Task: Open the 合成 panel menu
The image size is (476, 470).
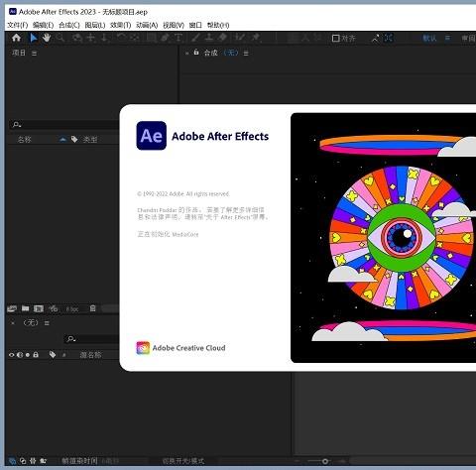Action: click(x=246, y=54)
